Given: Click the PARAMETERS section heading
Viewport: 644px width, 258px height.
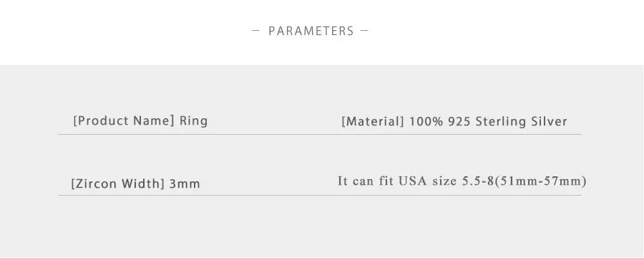Looking at the screenshot, I should click(311, 31).
